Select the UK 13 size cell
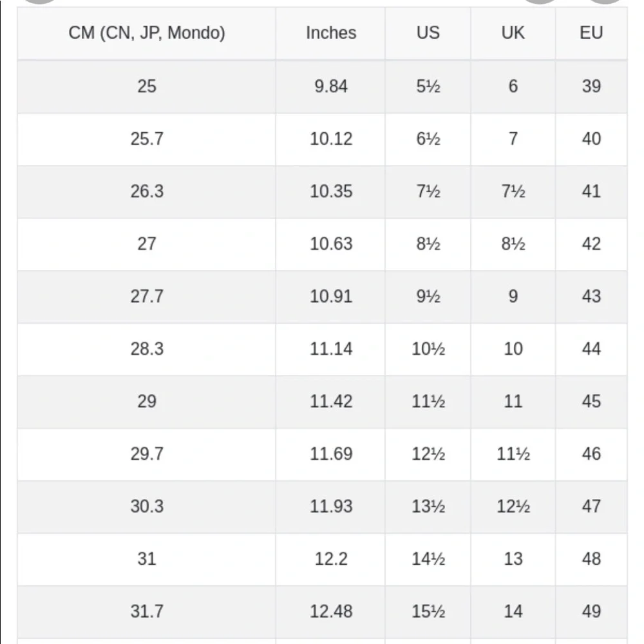 tap(513, 559)
